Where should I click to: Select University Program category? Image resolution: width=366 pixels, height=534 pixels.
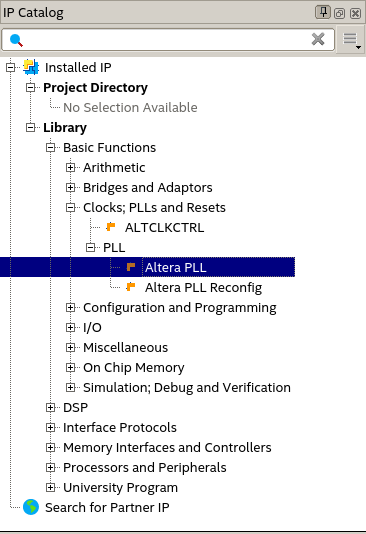[121, 488]
